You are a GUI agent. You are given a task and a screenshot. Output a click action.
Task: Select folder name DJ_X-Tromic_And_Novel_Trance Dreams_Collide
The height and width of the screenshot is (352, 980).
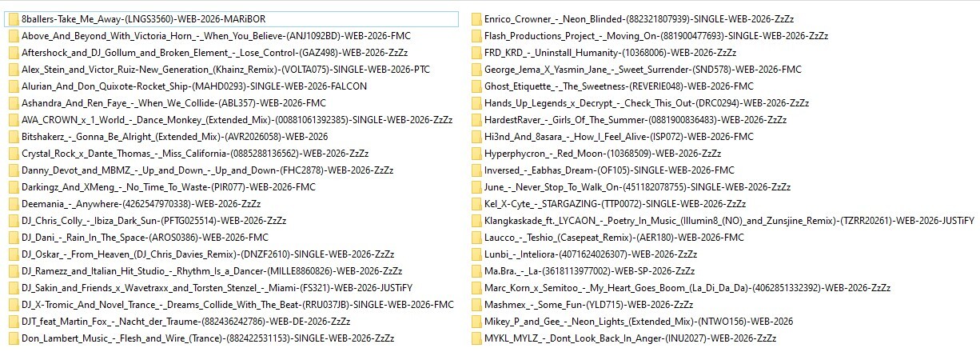(237, 305)
